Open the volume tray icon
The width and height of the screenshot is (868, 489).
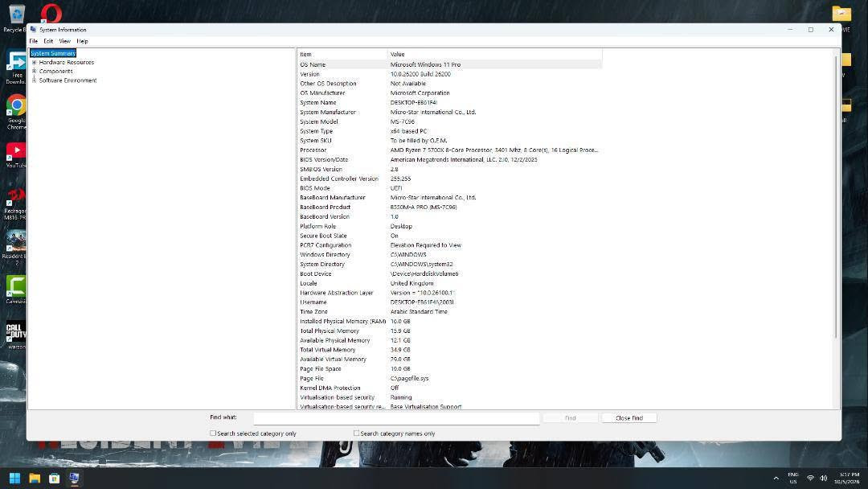tap(823, 479)
